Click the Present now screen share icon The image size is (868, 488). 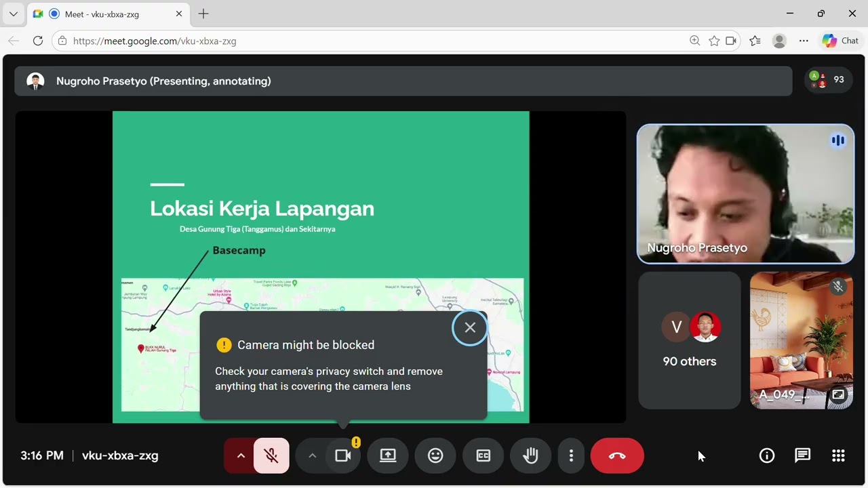click(x=388, y=455)
